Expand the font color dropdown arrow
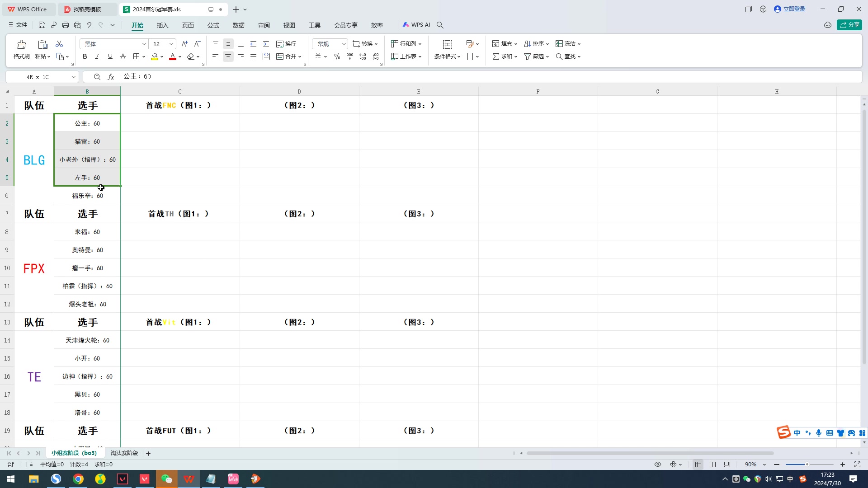 (180, 57)
